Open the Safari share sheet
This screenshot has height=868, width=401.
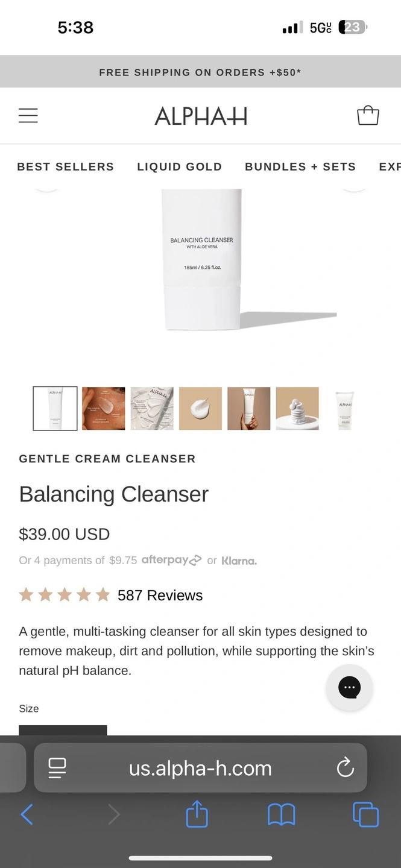click(197, 815)
